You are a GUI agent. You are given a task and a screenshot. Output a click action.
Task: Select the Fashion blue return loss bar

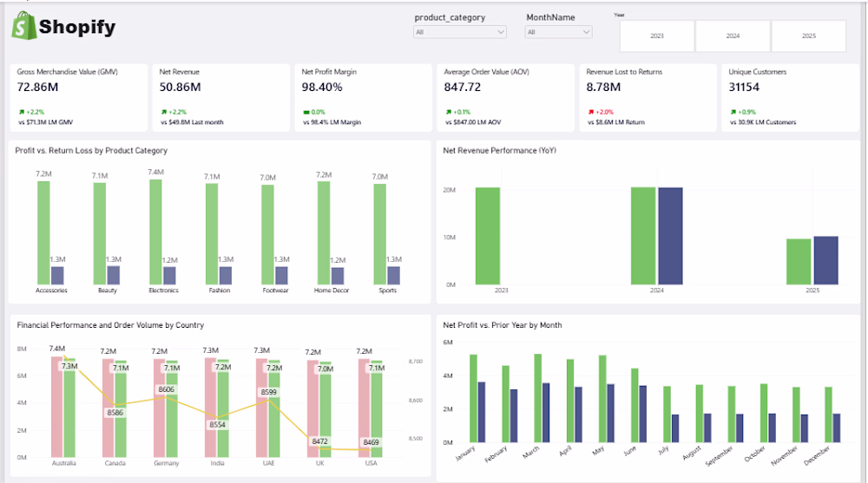pos(226,276)
